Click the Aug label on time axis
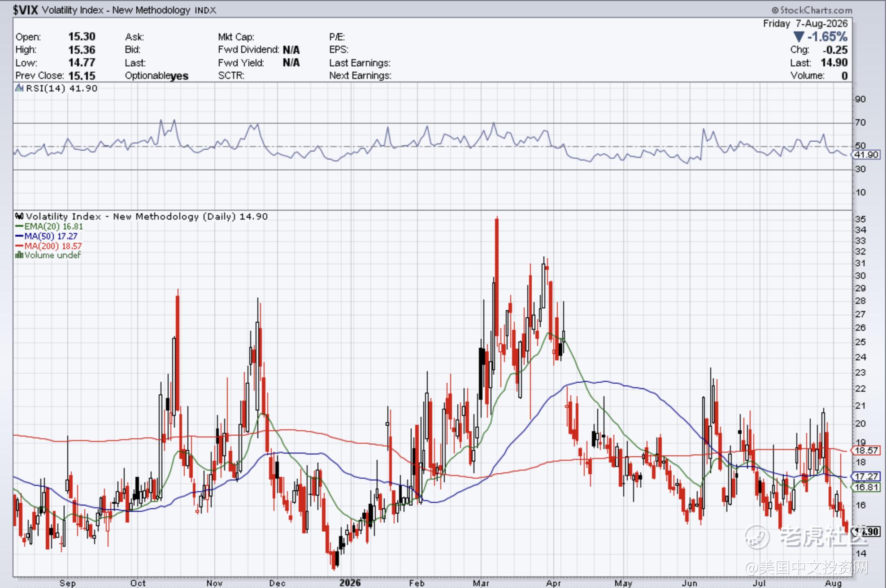This screenshot has height=588, width=886. click(833, 583)
